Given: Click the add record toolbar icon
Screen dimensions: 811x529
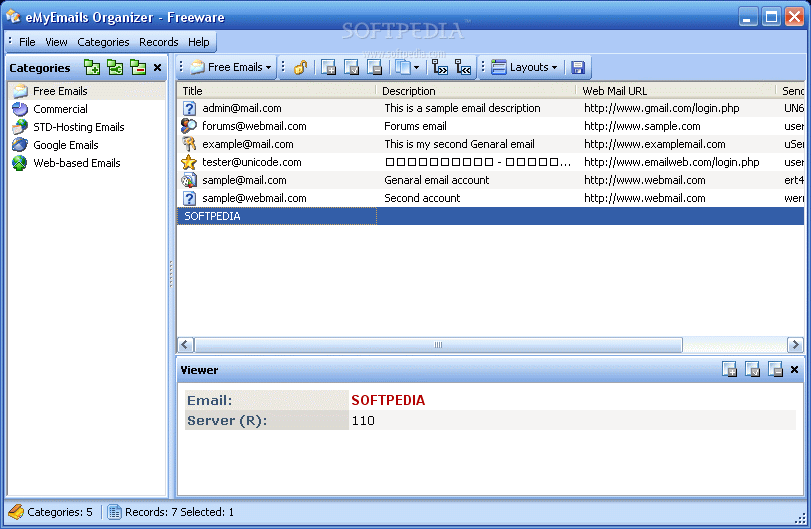Looking at the screenshot, I should pos(328,67).
